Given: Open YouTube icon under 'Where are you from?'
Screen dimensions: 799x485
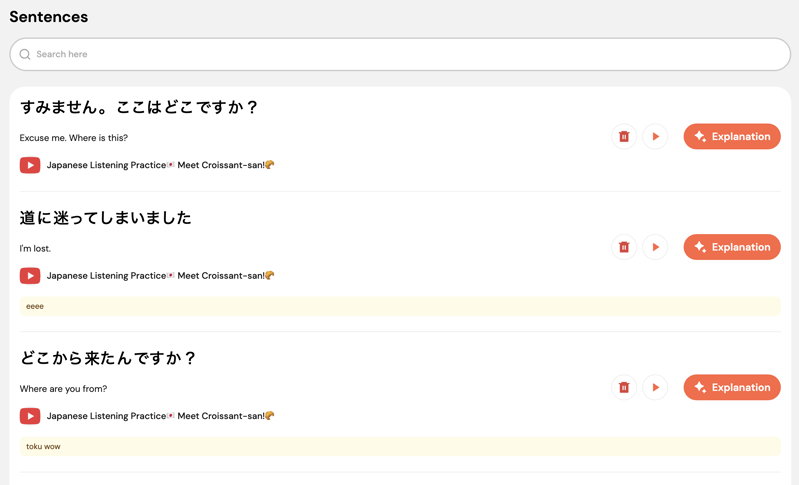Looking at the screenshot, I should 30,416.
